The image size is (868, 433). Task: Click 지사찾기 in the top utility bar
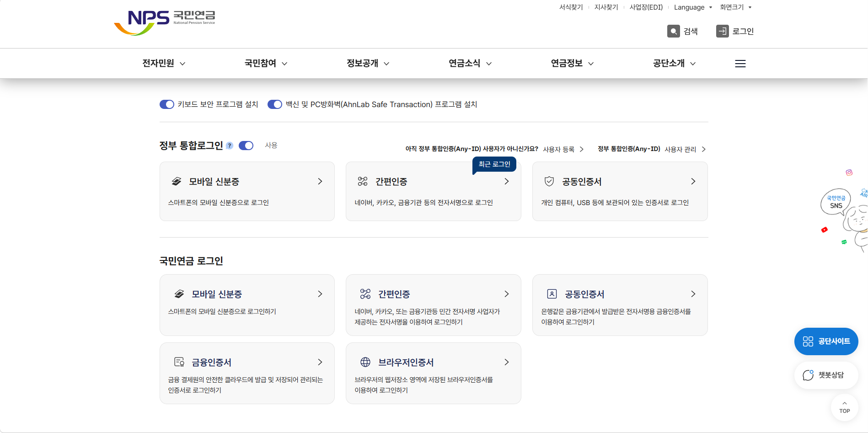click(606, 7)
